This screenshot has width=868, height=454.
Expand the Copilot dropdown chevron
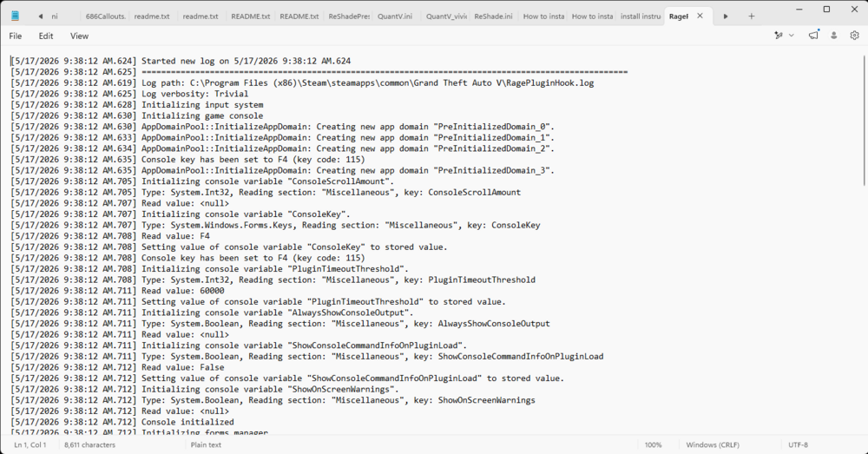(x=792, y=36)
